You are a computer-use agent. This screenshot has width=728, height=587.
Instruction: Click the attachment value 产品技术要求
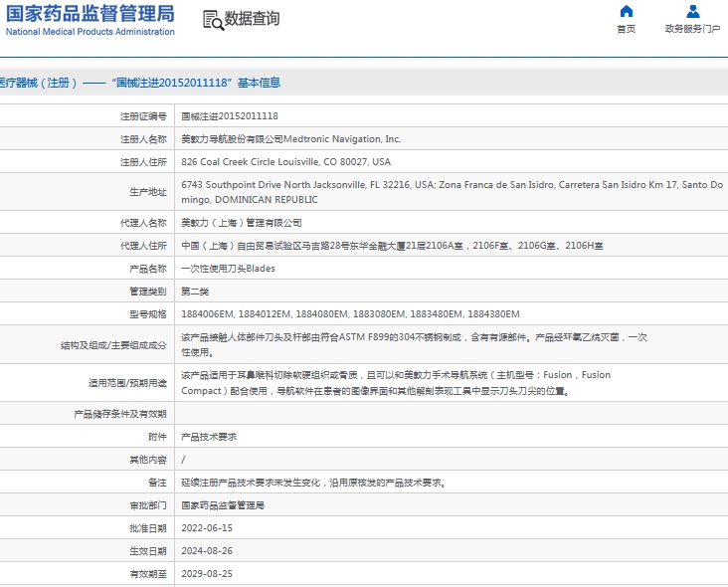point(209,437)
